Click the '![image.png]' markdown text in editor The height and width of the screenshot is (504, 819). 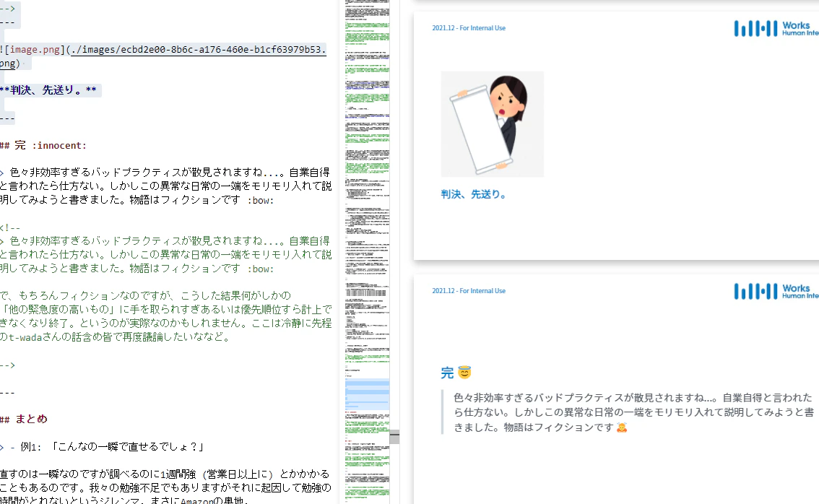pos(32,50)
